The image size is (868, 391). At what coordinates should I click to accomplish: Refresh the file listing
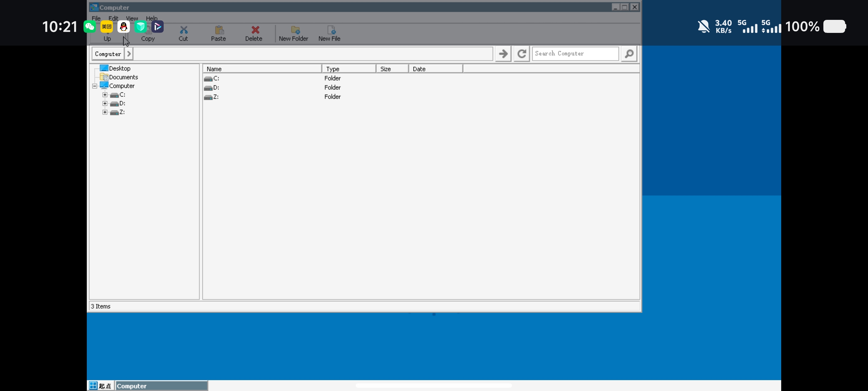[522, 54]
